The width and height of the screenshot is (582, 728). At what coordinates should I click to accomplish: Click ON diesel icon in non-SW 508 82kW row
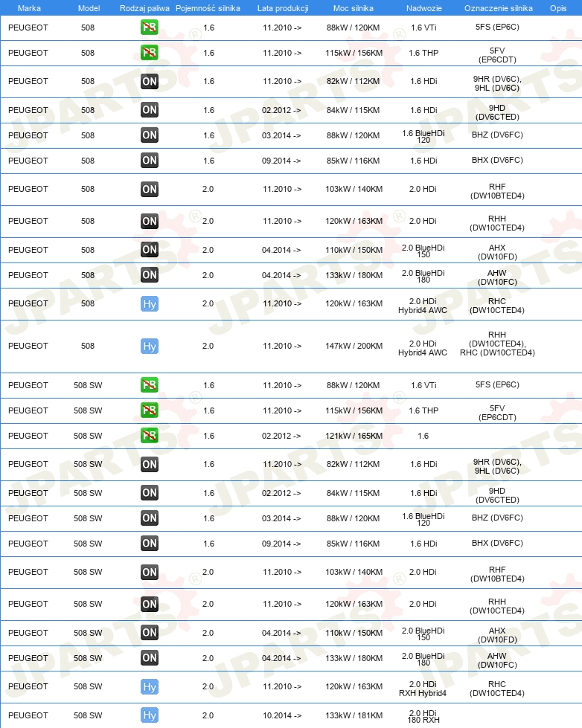click(149, 81)
